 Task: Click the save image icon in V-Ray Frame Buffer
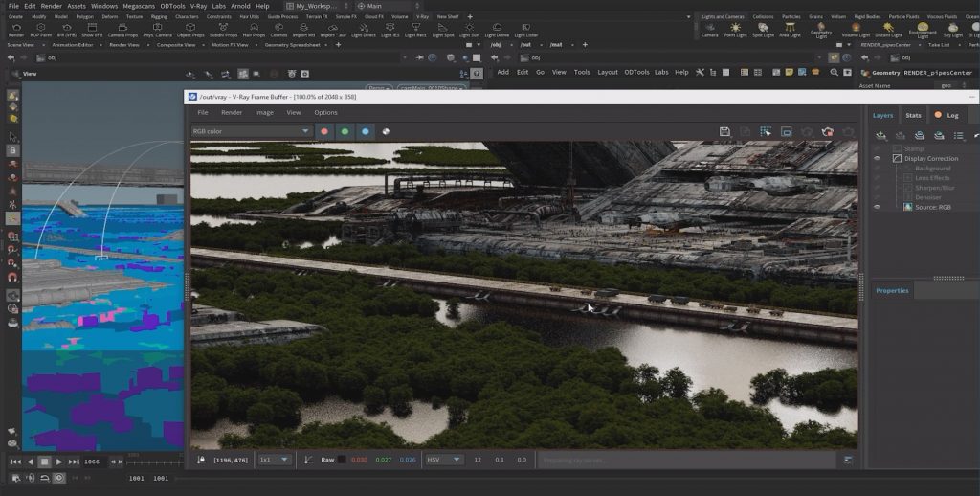click(x=724, y=131)
